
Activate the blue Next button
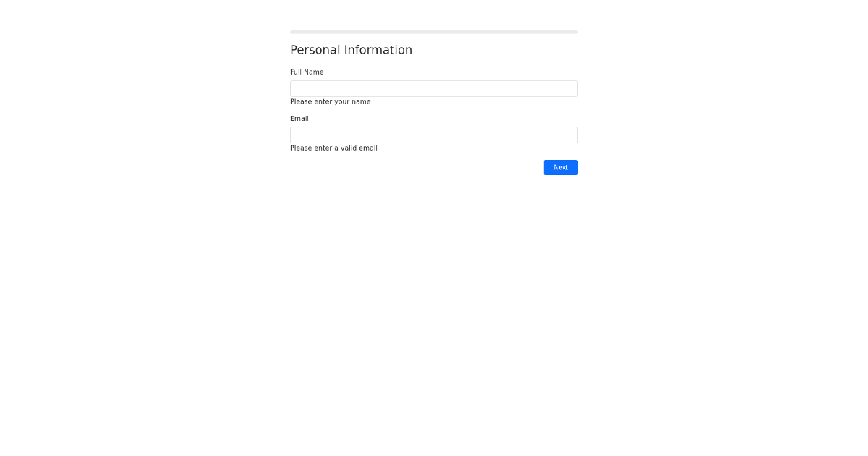[561, 167]
